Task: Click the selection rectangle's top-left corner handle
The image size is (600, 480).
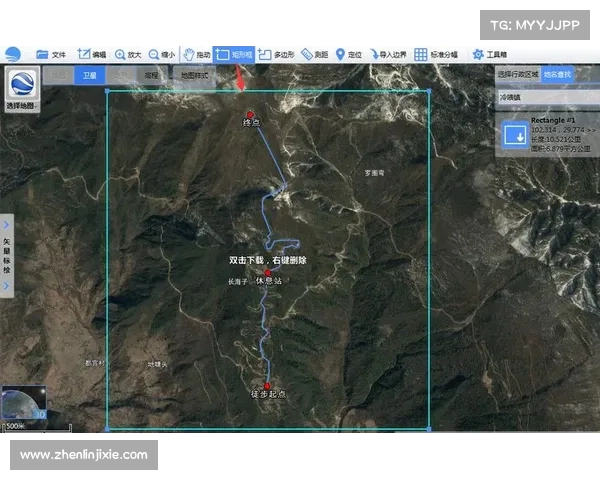Action: [107, 91]
